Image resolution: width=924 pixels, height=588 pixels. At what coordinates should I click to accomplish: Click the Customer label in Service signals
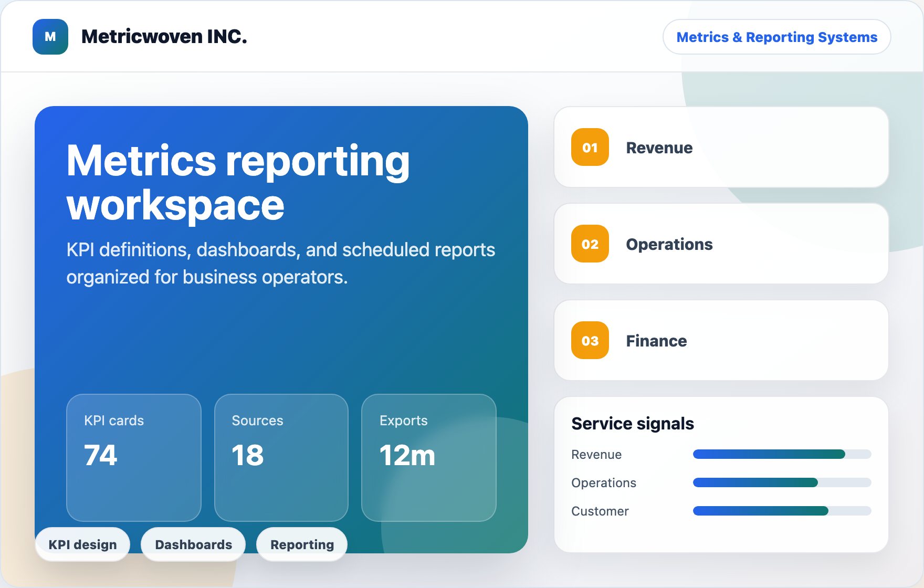click(x=600, y=511)
